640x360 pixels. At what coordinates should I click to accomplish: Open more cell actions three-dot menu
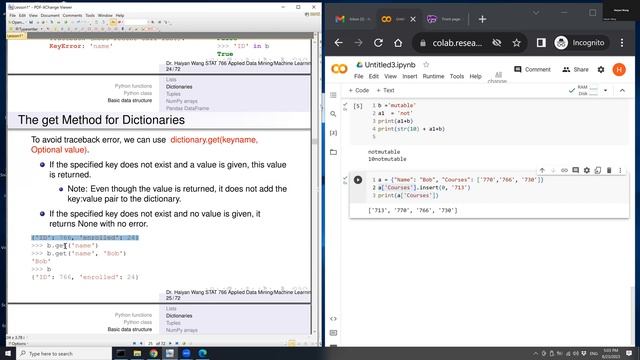[x=620, y=170]
